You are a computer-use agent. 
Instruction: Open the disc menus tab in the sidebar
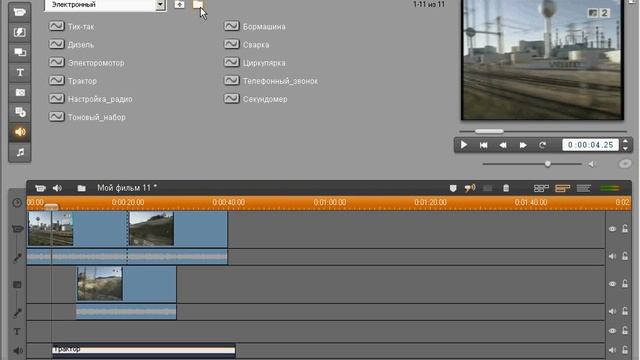[x=20, y=112]
